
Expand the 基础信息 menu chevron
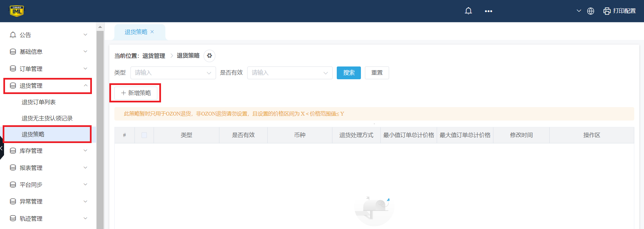pos(86,51)
